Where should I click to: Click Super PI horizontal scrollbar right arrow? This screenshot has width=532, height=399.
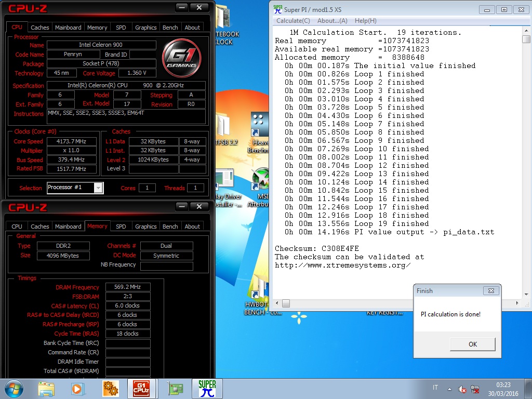tap(517, 303)
